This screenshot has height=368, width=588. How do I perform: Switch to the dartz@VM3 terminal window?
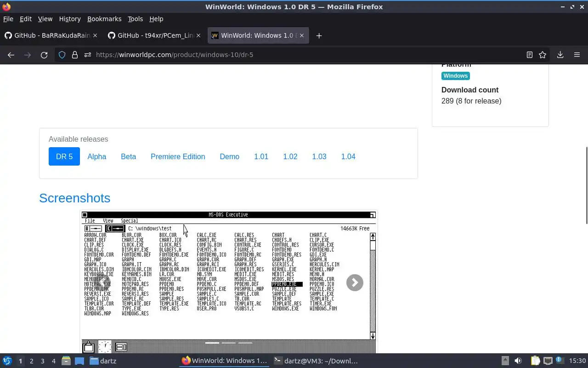tap(316, 361)
